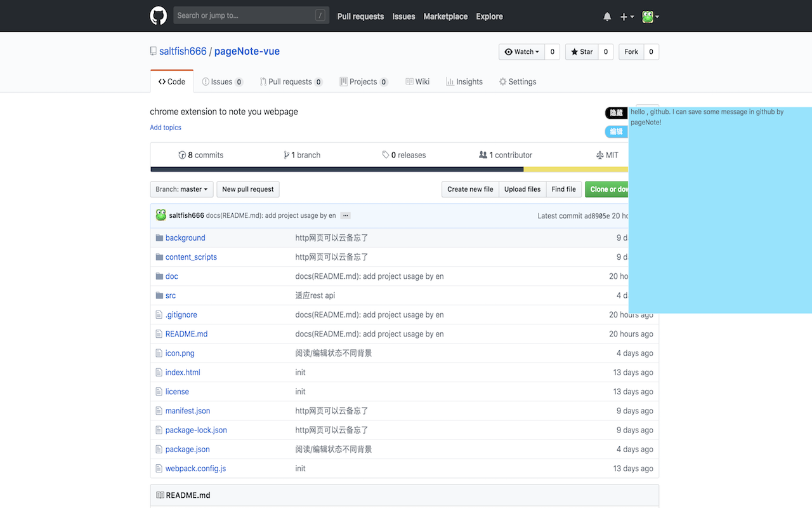The width and height of the screenshot is (812, 508).
Task: Click Upload files button
Action: [523, 189]
